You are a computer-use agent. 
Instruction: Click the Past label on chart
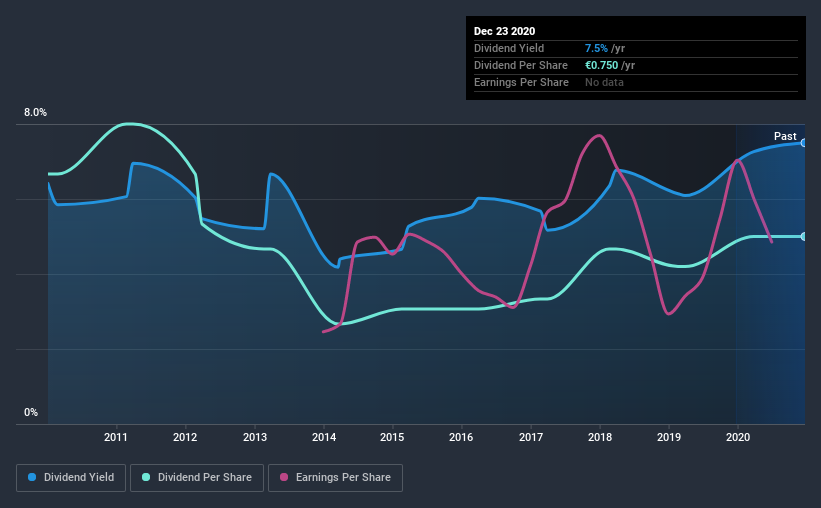coord(785,136)
